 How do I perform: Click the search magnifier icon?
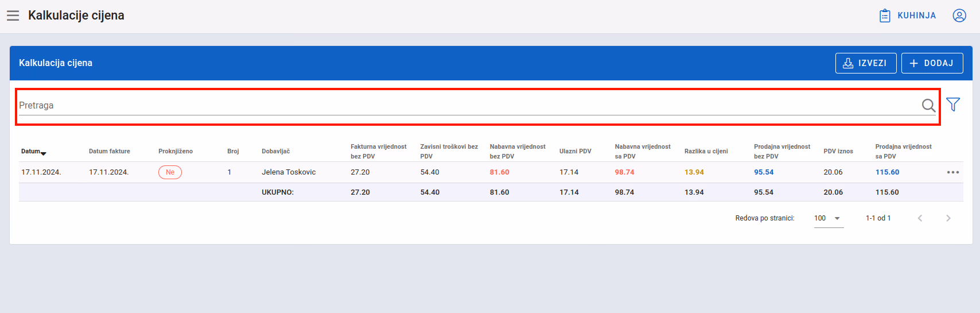pyautogui.click(x=928, y=105)
